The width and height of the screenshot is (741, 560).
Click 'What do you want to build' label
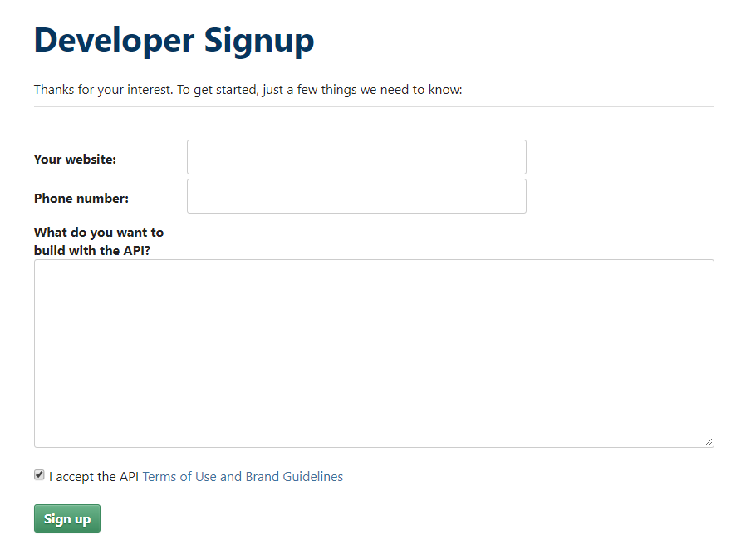tap(98, 233)
